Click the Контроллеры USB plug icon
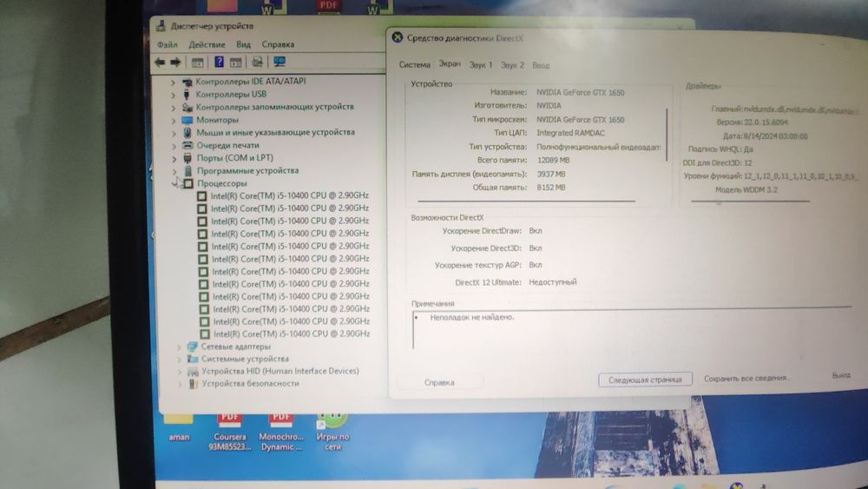Screen dimensions: 868x489 [187, 94]
